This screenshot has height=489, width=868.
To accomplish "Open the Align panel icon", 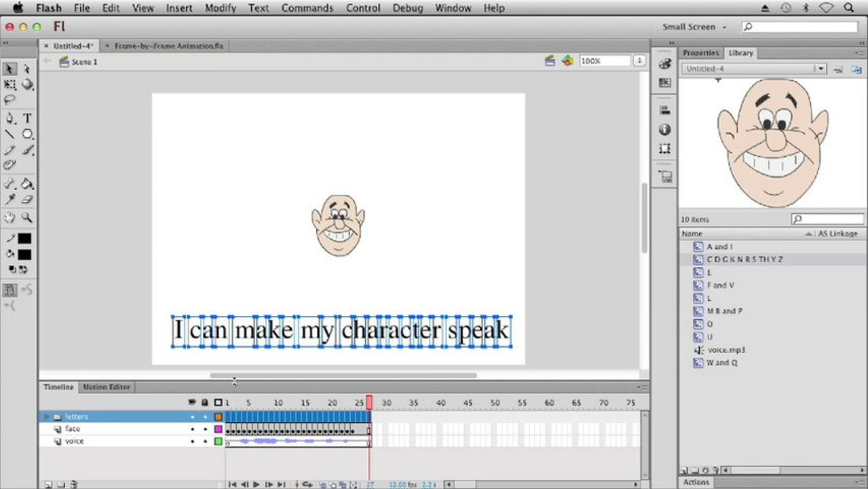I will pyautogui.click(x=664, y=110).
